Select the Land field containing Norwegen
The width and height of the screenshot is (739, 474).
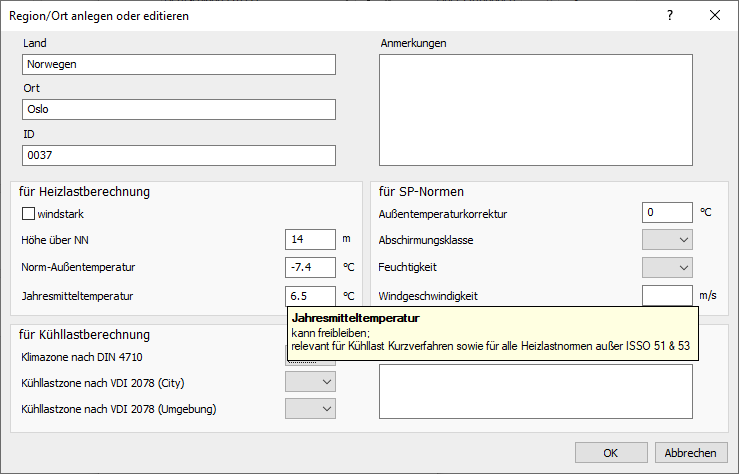point(179,65)
